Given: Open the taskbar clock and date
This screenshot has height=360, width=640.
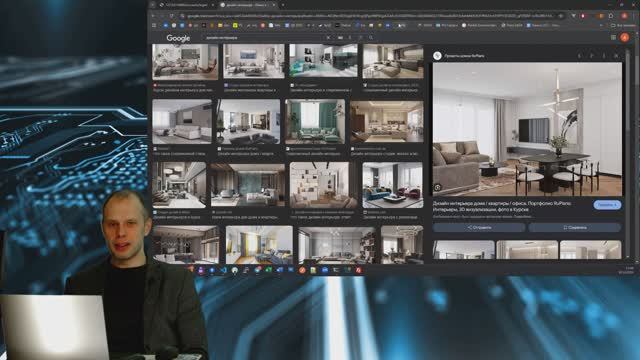Looking at the screenshot, I should 627,270.
